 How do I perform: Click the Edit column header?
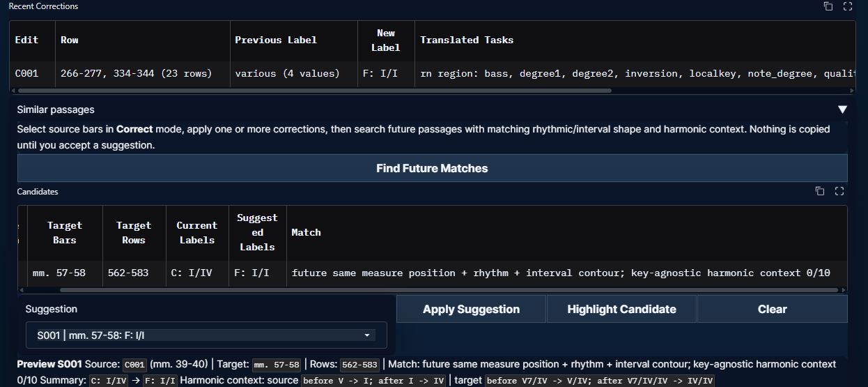[32, 40]
